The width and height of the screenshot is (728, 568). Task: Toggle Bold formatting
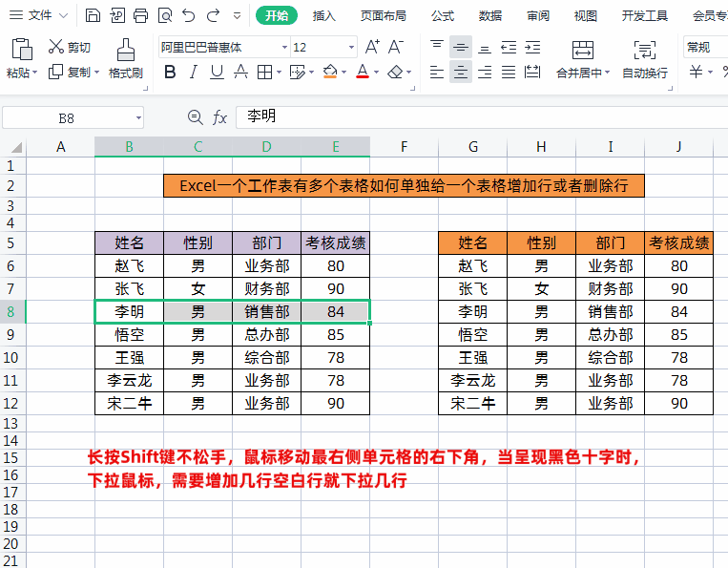coord(171,72)
